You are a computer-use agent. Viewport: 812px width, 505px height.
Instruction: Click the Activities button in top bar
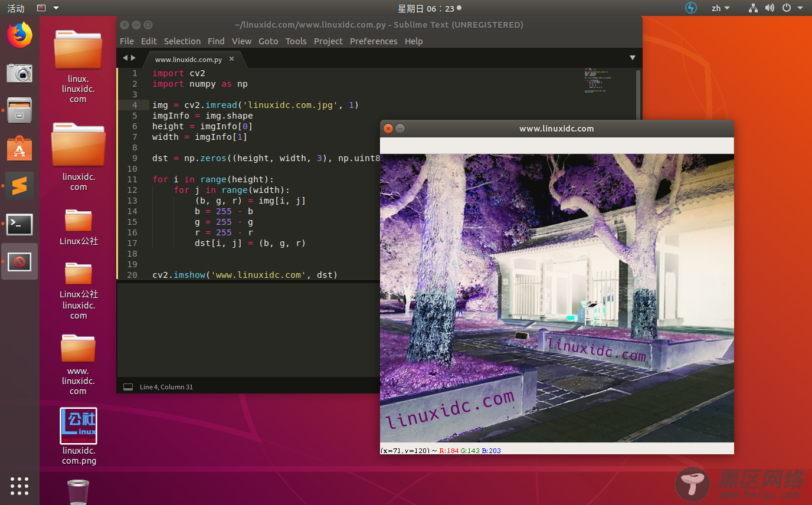[x=16, y=8]
